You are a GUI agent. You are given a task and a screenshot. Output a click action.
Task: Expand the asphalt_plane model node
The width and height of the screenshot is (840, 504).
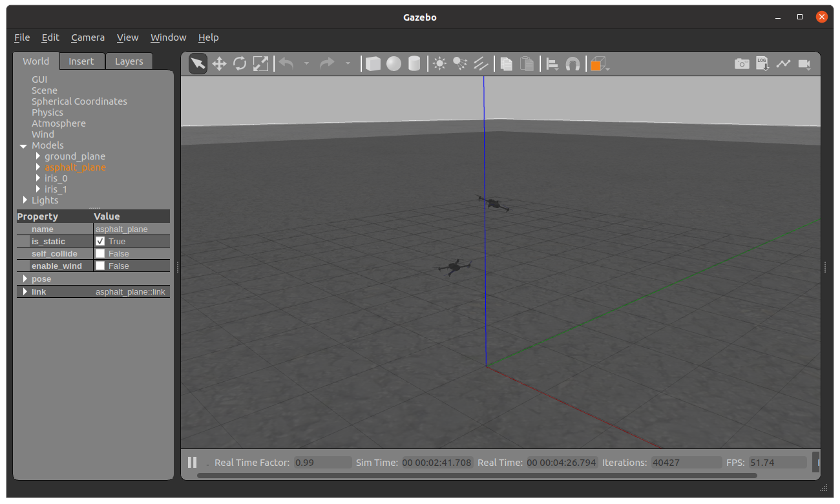click(37, 167)
